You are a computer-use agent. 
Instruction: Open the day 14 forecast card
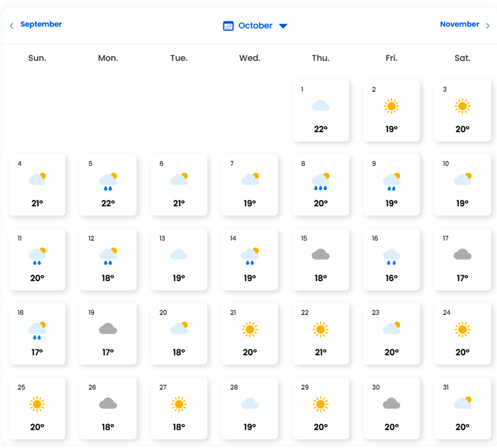[250, 259]
